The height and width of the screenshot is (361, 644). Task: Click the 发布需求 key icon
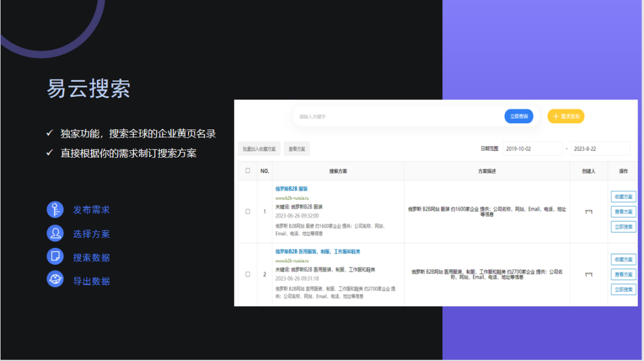tap(55, 209)
